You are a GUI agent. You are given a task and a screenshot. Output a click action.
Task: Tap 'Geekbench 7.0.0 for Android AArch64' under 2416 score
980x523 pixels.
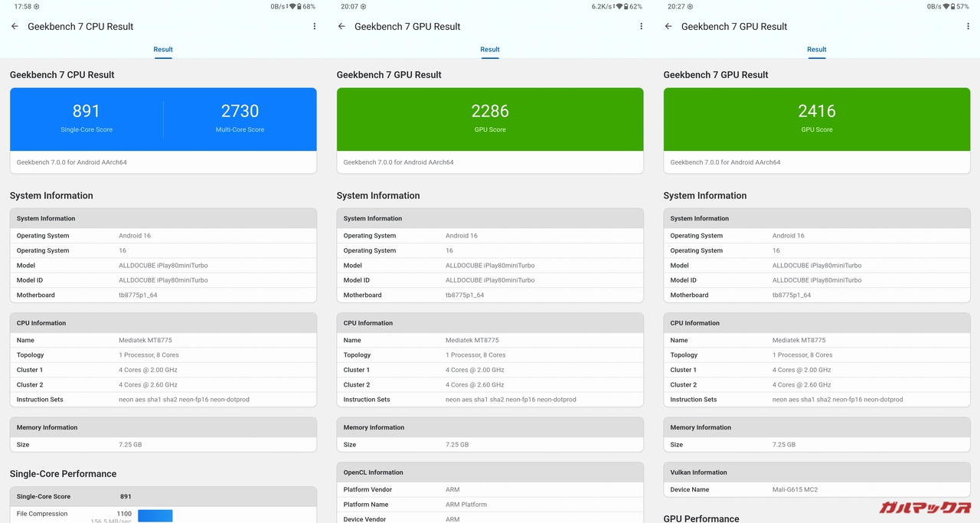point(725,162)
